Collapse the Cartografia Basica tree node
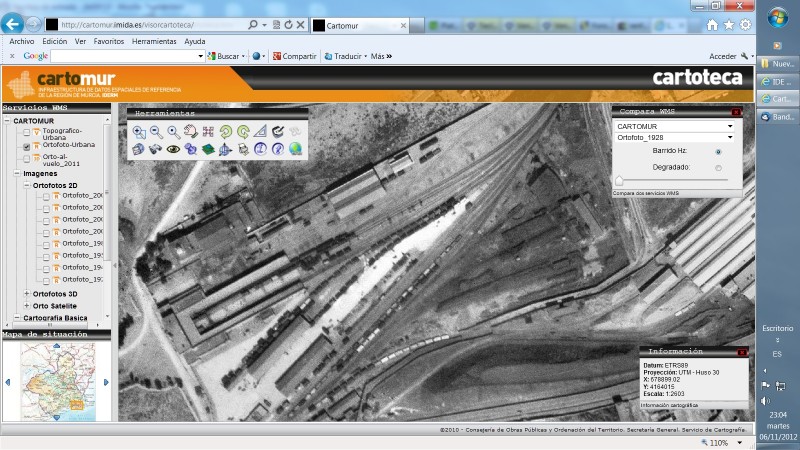This screenshot has width=800, height=450. pyautogui.click(x=17, y=317)
